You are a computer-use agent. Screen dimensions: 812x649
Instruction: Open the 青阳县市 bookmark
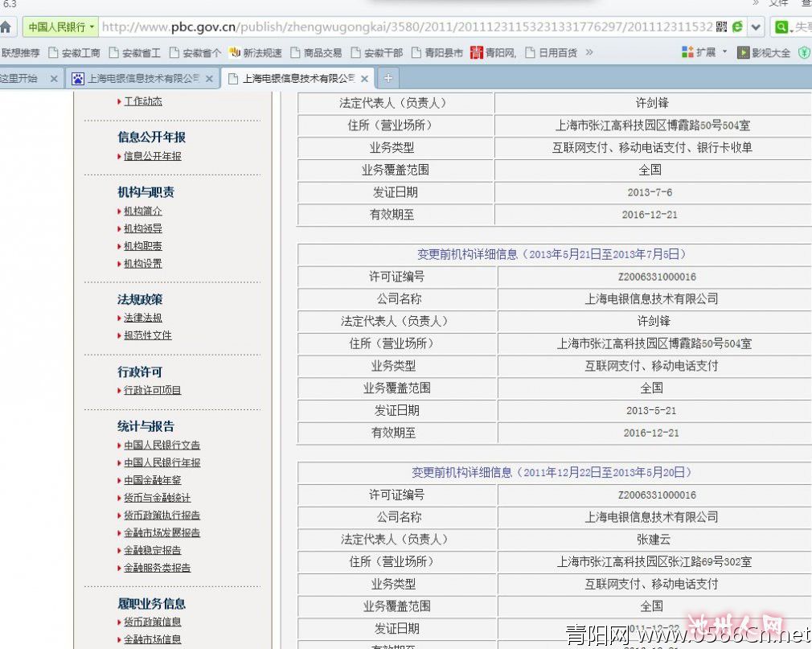[x=437, y=53]
